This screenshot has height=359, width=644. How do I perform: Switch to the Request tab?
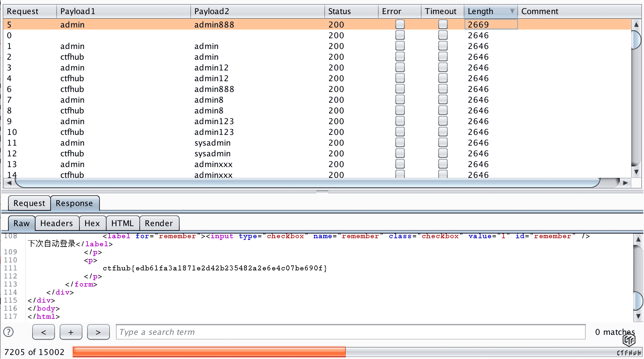coord(29,203)
